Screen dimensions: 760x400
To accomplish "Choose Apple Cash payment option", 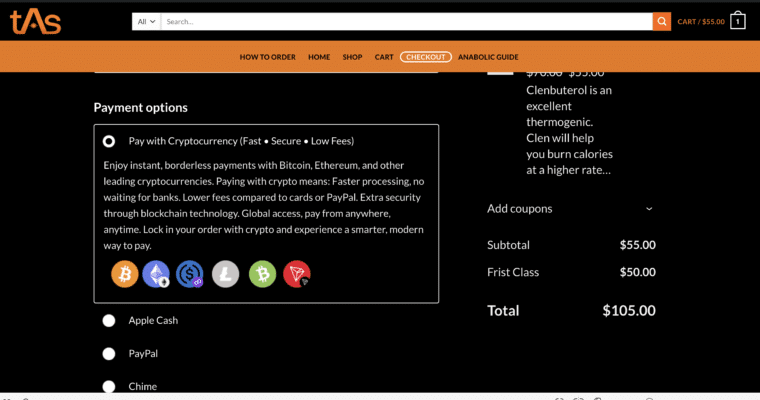I will 109,321.
